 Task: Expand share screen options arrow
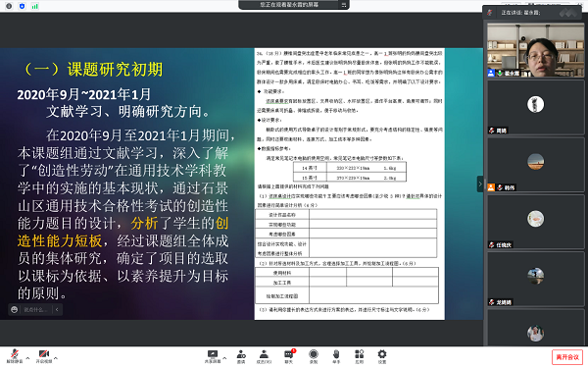[x=224, y=358]
